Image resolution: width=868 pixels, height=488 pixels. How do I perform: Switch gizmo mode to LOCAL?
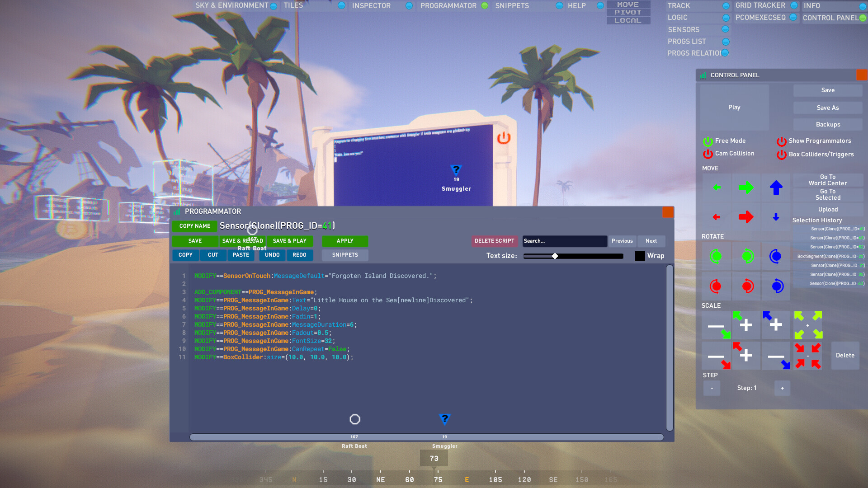click(628, 20)
